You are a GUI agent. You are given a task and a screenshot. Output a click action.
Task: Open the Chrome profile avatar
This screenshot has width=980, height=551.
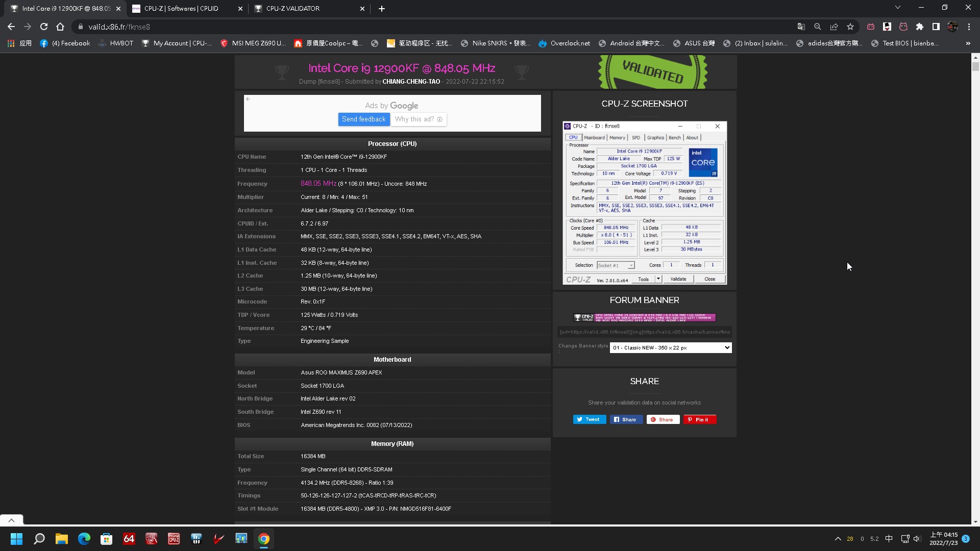[952, 27]
